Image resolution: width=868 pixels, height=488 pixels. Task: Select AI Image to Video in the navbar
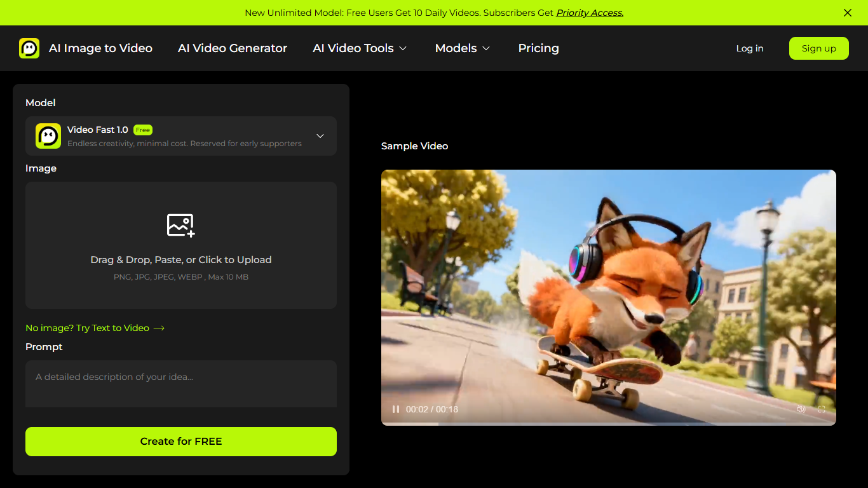click(x=100, y=48)
